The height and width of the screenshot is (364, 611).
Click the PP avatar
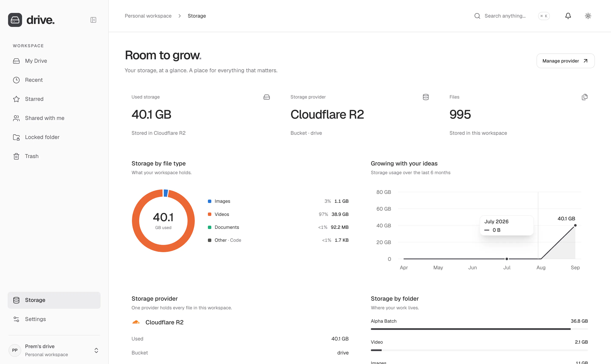[15, 350]
